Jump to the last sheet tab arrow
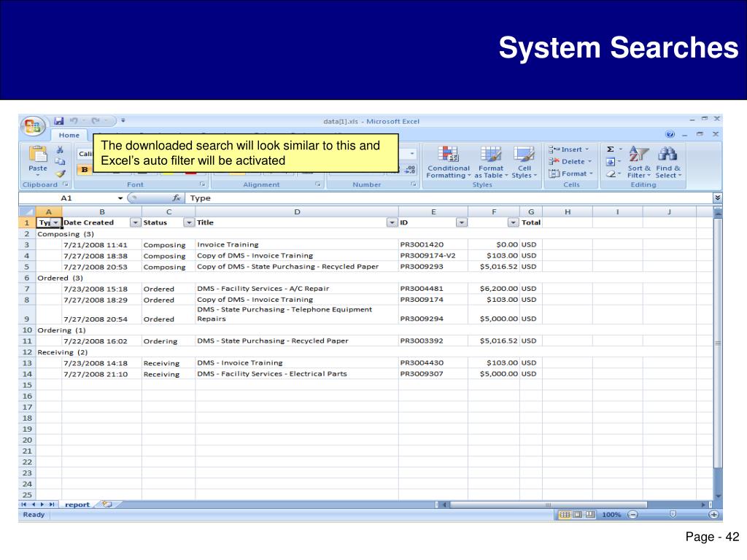This screenshot has height=560, width=747. click(52, 505)
